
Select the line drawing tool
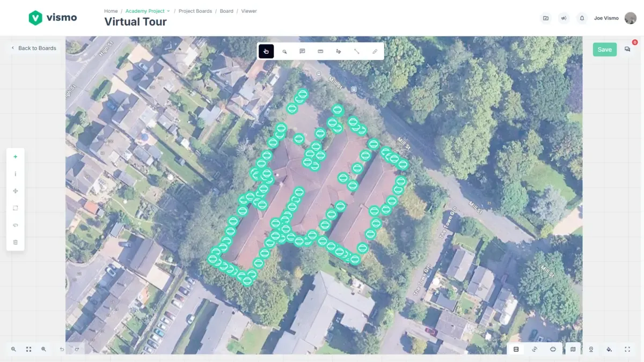tap(356, 51)
